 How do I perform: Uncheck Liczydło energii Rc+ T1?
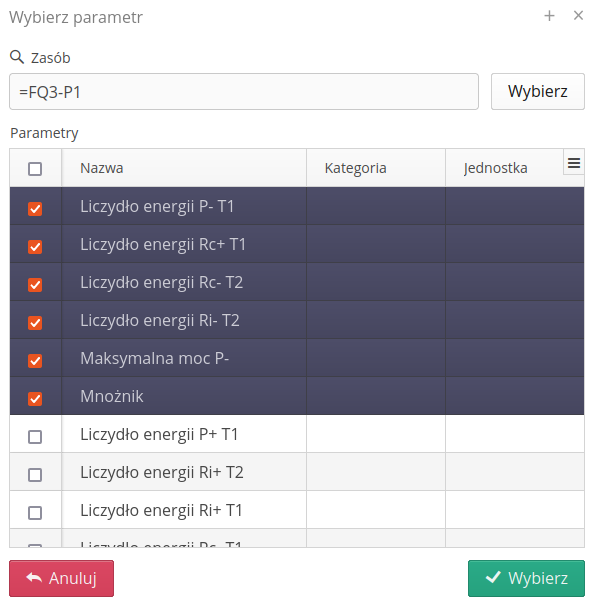pos(35,247)
